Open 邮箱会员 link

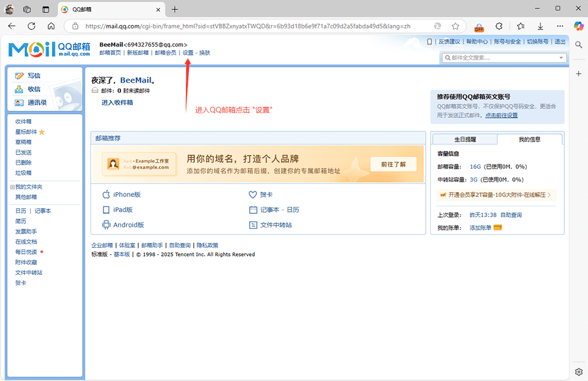coord(165,53)
